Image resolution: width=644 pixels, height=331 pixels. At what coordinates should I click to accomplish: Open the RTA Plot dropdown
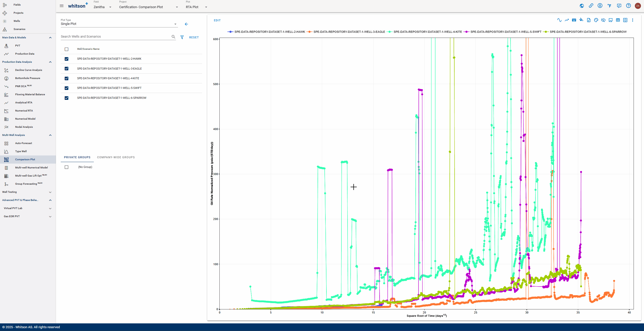click(x=196, y=7)
